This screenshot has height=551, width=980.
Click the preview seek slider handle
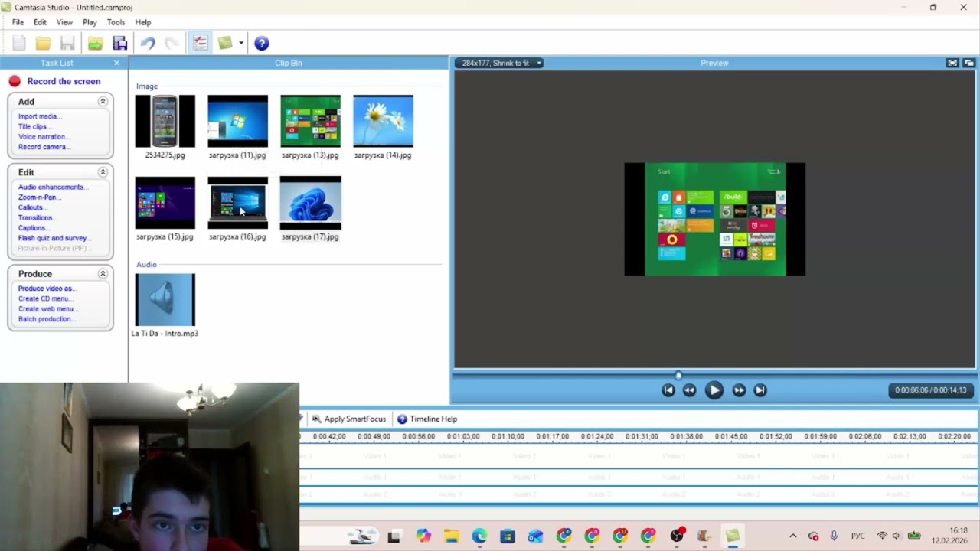point(678,375)
